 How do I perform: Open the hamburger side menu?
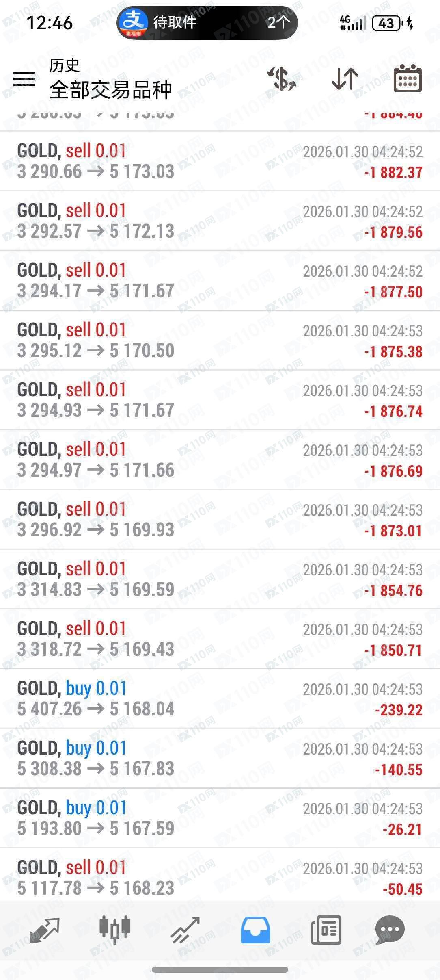point(24,79)
